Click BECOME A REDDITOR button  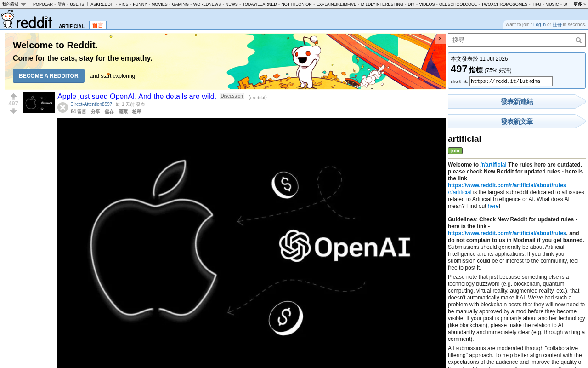[x=49, y=76]
